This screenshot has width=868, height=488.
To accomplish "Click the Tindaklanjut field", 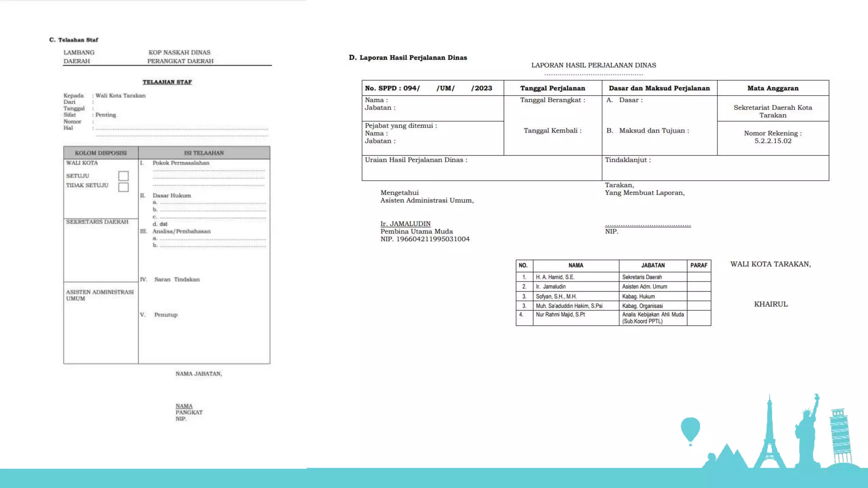I will [x=715, y=168].
